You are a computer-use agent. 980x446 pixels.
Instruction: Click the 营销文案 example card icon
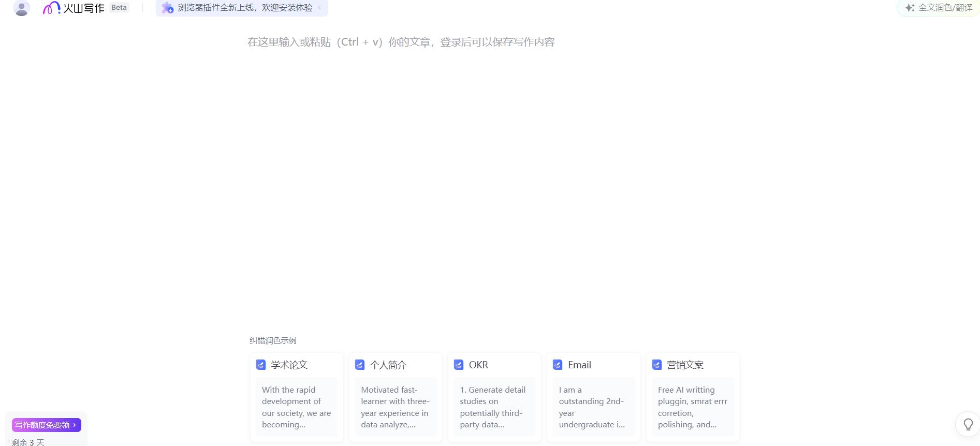tap(657, 365)
